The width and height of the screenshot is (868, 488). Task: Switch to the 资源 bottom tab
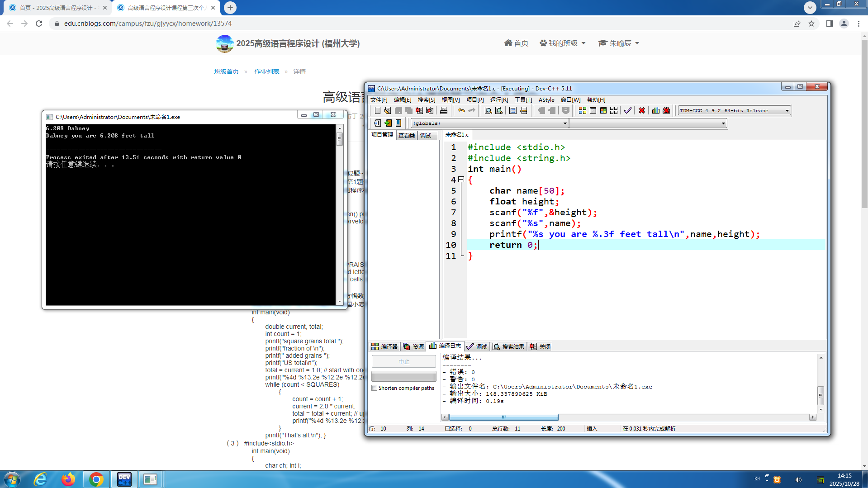414,346
